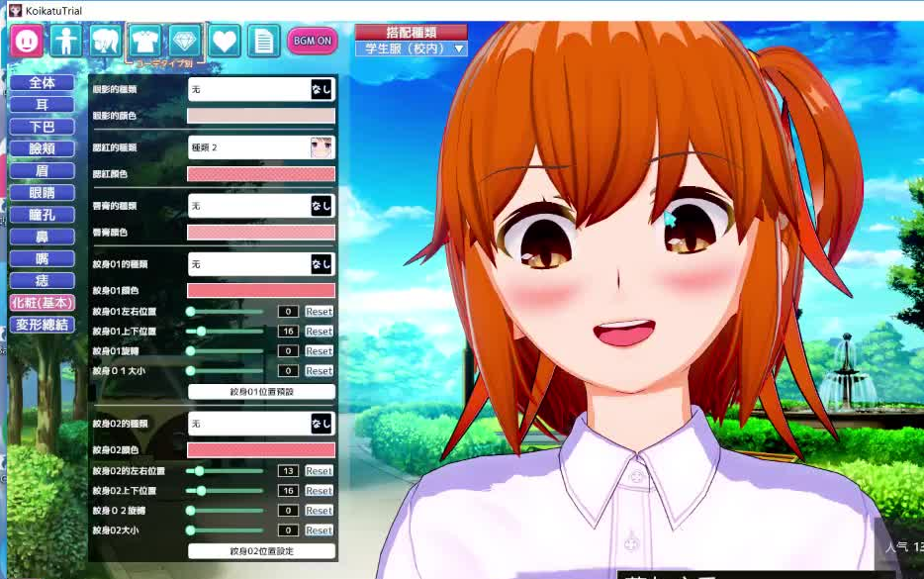Click the 紋身01上下位置 value field showing 16
This screenshot has width=924, height=579.
point(288,332)
